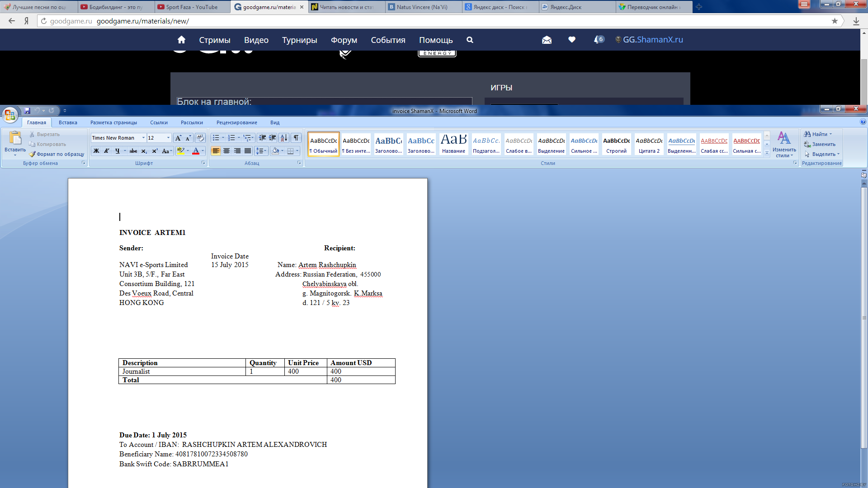Open line spacing dropdown
Viewport: 868px width, 488px height.
(261, 151)
